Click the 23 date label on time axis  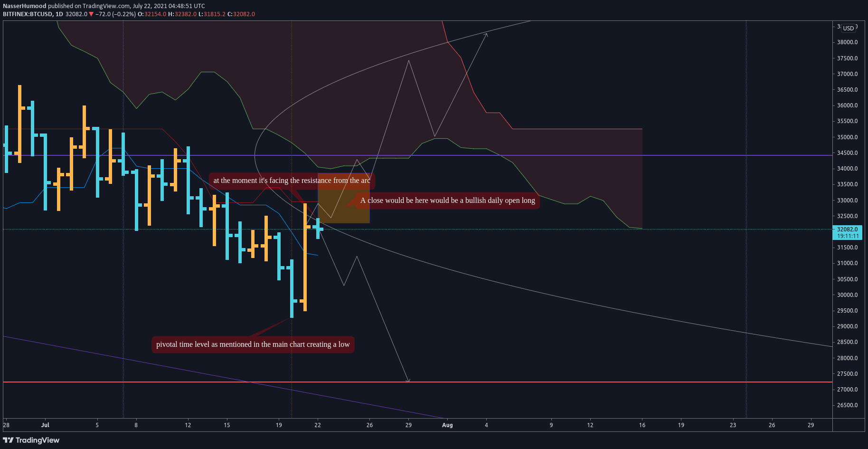(733, 425)
